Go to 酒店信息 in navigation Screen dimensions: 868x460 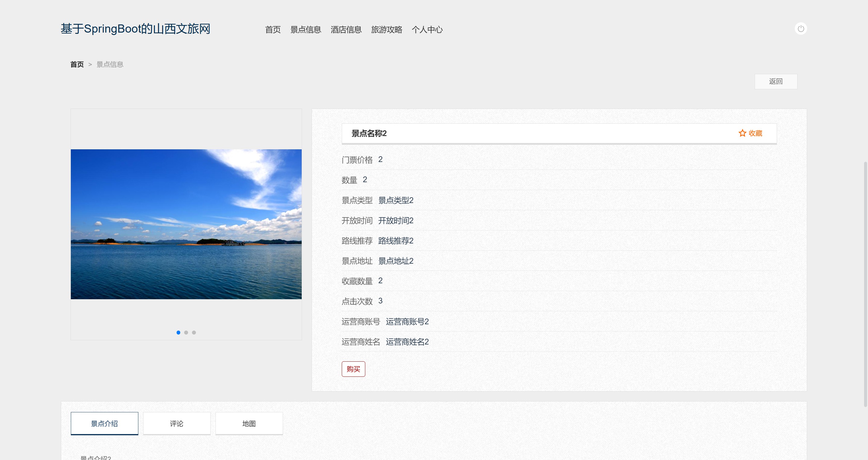[x=346, y=30]
